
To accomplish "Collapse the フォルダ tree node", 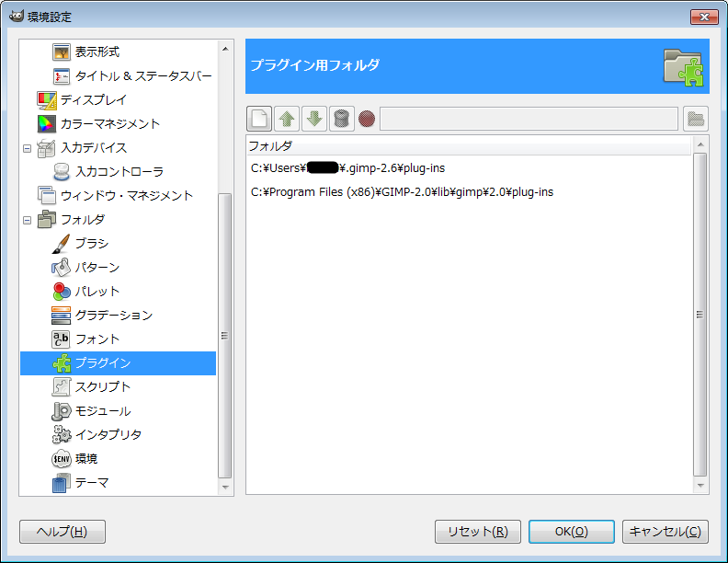I will [x=27, y=220].
